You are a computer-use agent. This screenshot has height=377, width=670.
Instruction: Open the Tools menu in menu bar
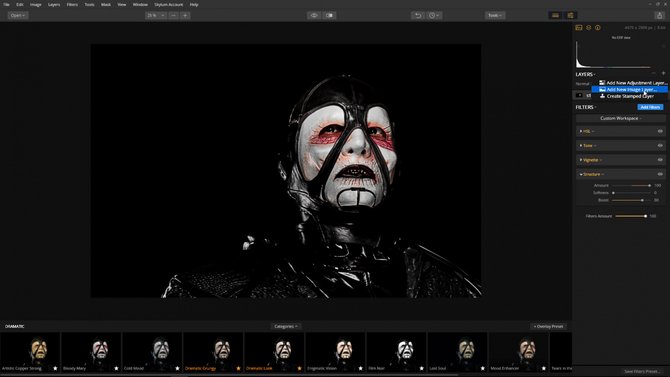(x=89, y=4)
